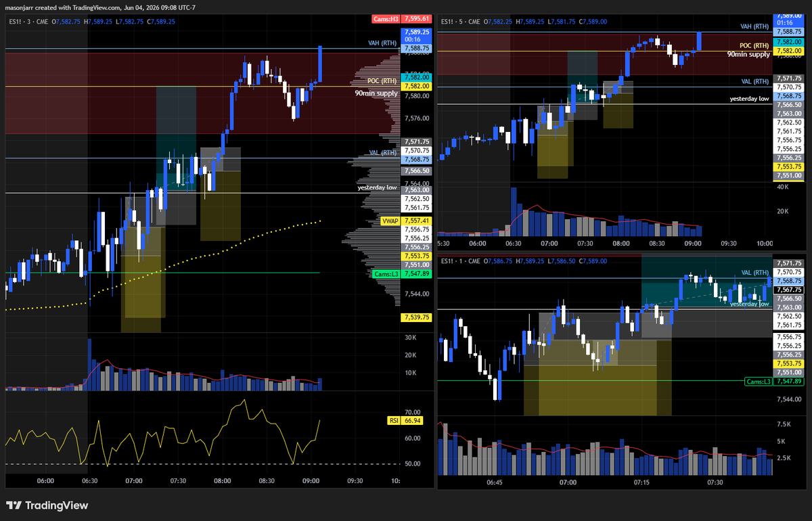
Task: Click green Cams:L3 label in the 3-minute chart
Action: point(386,274)
